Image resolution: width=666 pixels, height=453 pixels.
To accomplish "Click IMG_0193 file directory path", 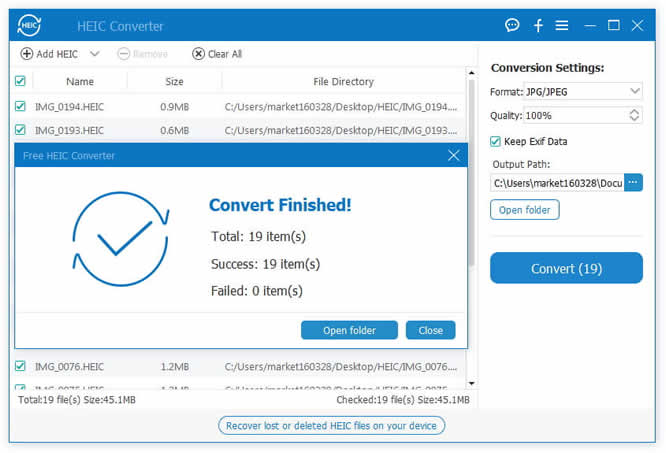I will coord(341,131).
